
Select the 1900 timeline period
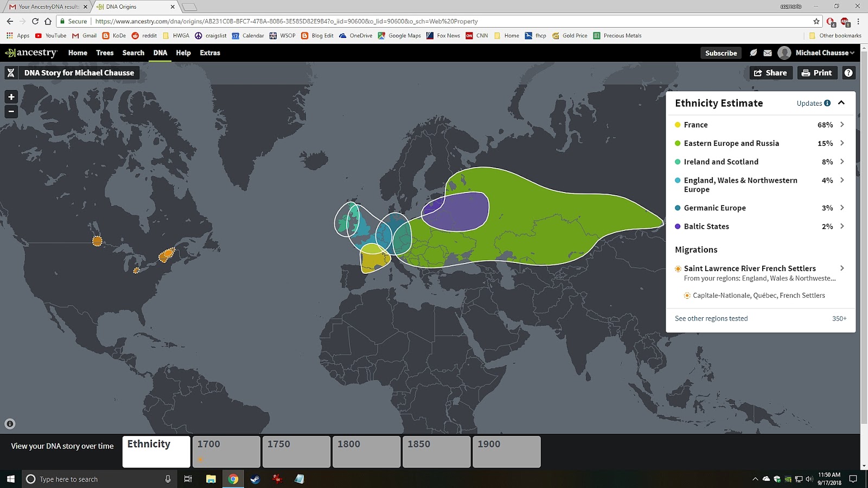point(507,451)
